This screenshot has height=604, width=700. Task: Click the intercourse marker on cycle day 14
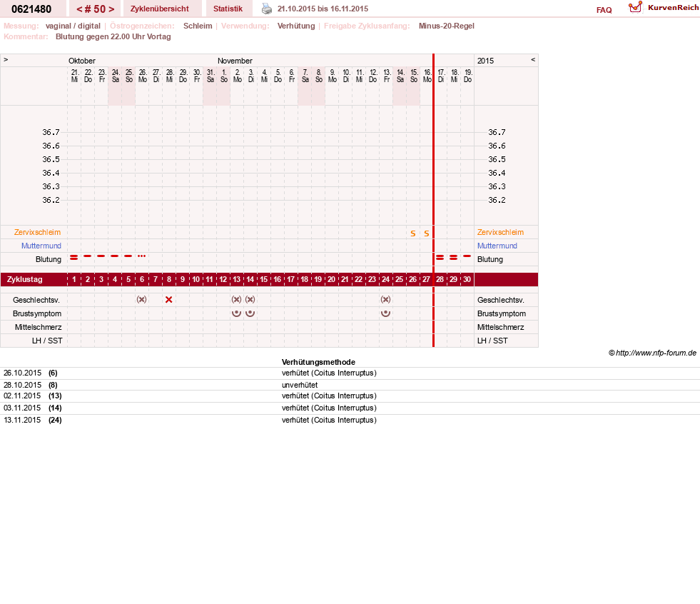pos(250,299)
